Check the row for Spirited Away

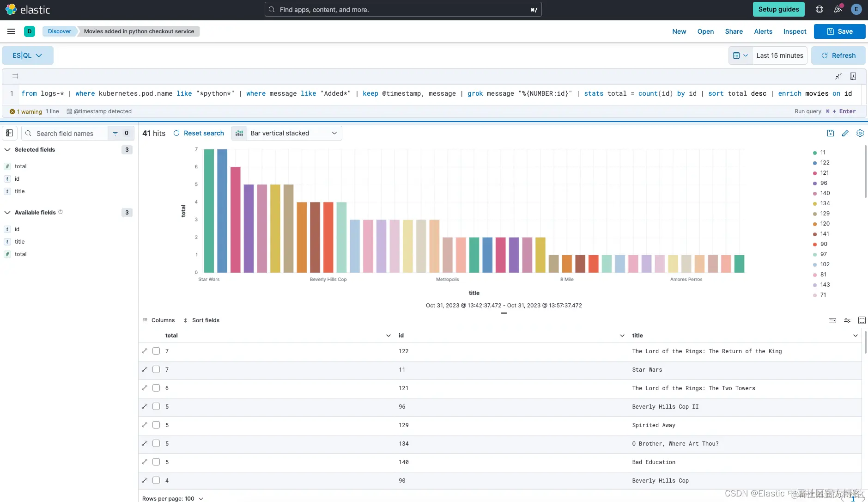click(156, 425)
